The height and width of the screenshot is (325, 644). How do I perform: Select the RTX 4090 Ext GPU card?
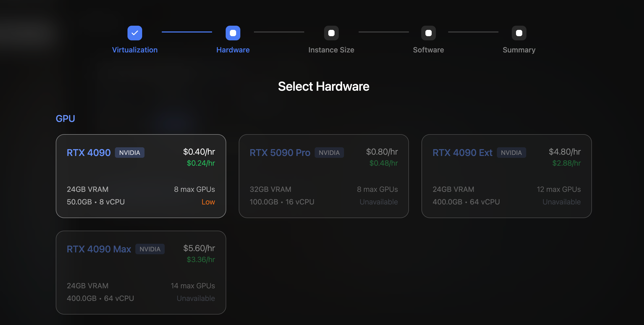pos(507,176)
